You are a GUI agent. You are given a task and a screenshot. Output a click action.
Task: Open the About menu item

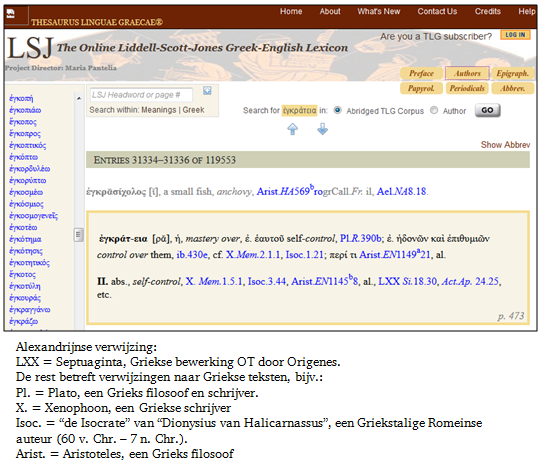point(330,11)
